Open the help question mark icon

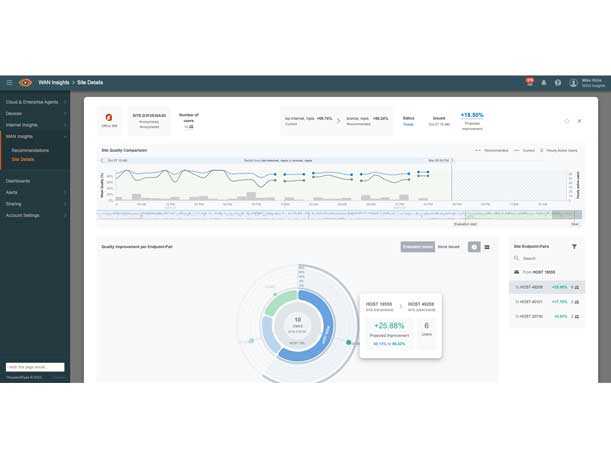click(558, 83)
